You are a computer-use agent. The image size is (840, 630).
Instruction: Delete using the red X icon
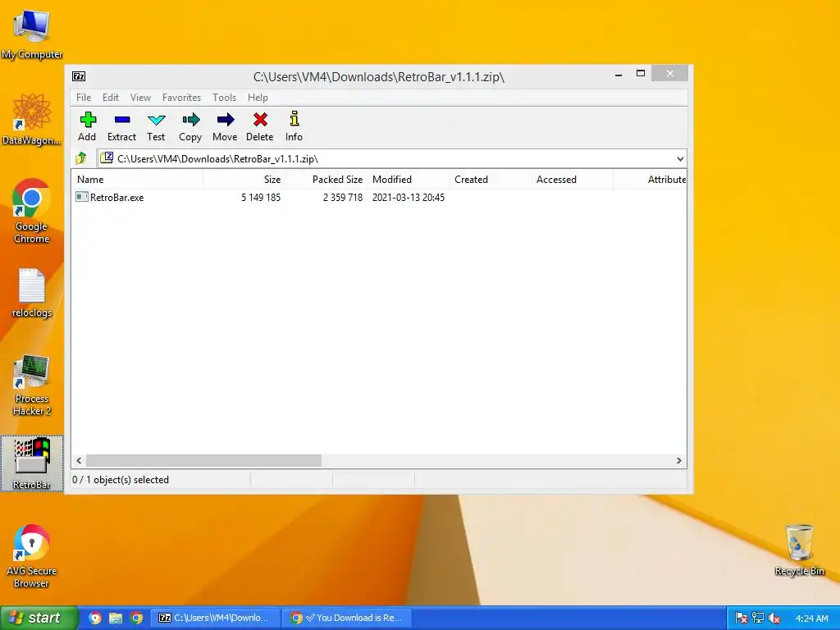tap(260, 120)
